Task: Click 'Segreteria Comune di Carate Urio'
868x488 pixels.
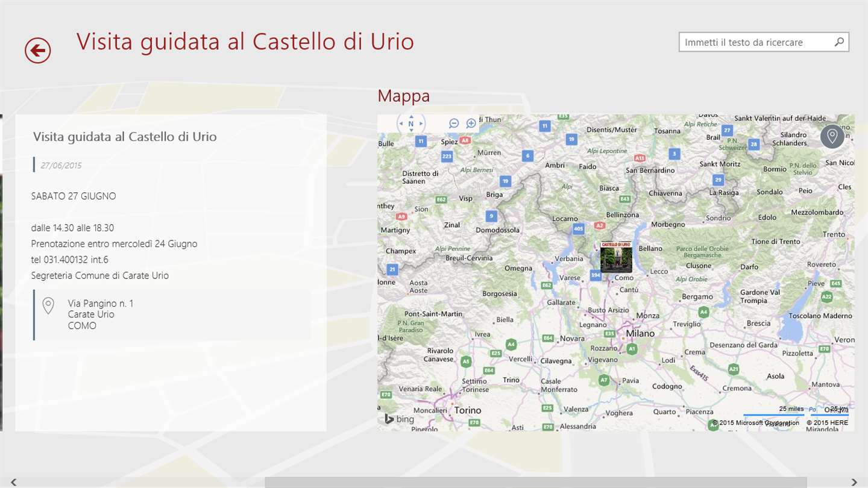Action: pyautogui.click(x=100, y=275)
